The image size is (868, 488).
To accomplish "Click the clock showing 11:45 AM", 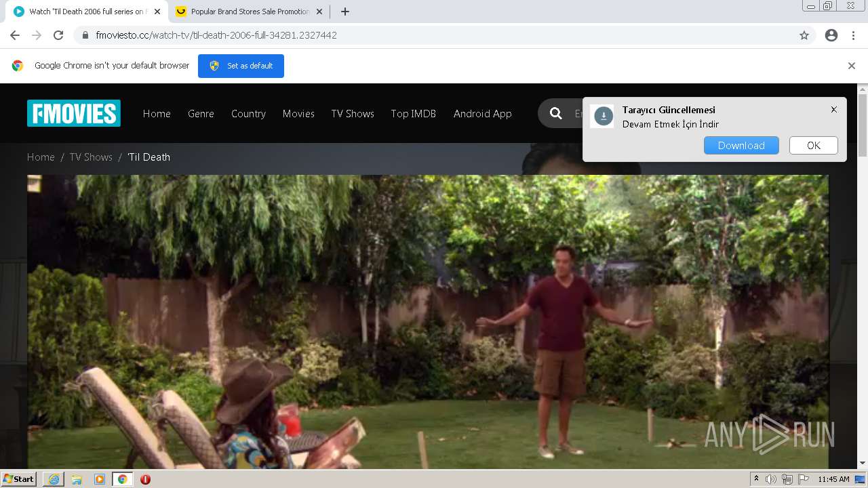I will coord(833,479).
